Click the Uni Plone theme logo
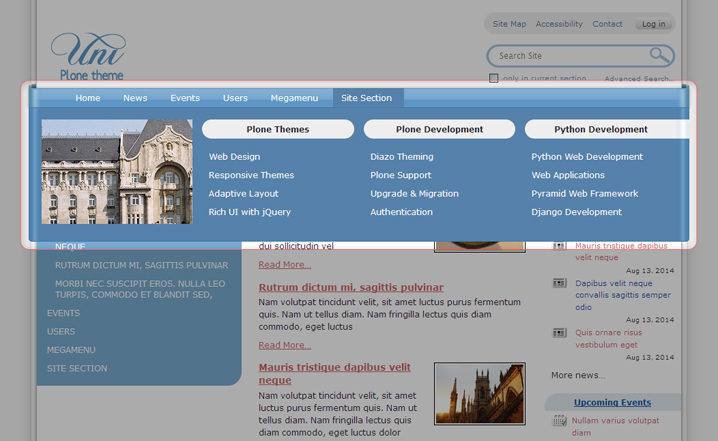 coord(88,56)
